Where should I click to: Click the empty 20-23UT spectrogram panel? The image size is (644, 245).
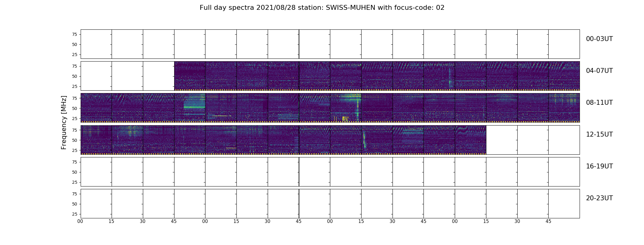330,204
